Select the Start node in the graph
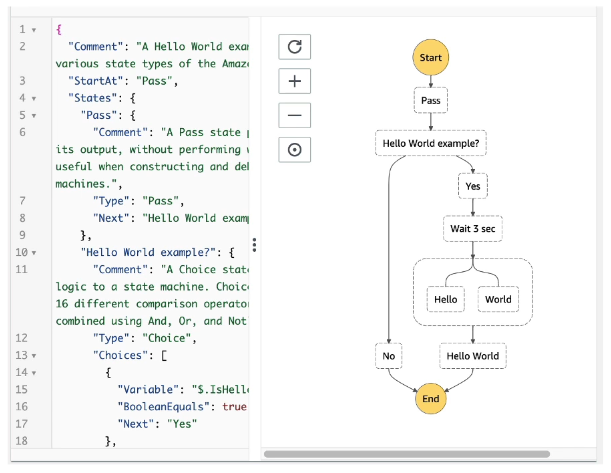The width and height of the screenshot is (611, 473). (431, 58)
